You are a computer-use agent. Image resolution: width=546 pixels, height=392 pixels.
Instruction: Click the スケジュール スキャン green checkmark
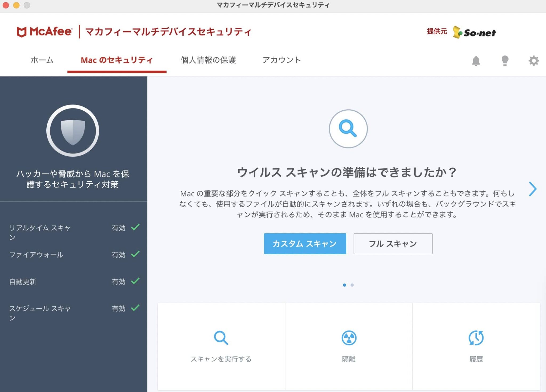[135, 308]
